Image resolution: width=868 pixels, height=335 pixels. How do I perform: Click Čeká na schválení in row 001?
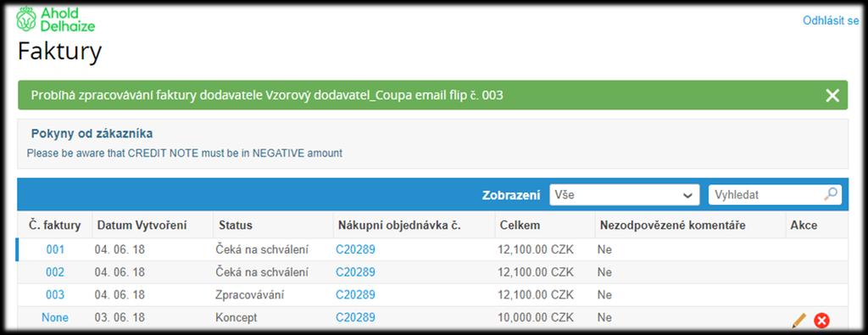(x=262, y=249)
